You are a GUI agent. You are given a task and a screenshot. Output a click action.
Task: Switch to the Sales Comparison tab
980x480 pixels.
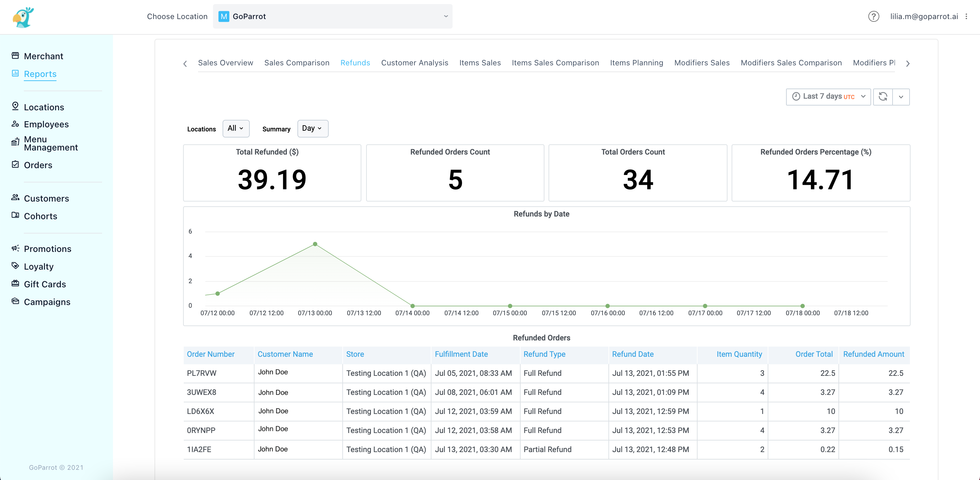click(x=297, y=63)
